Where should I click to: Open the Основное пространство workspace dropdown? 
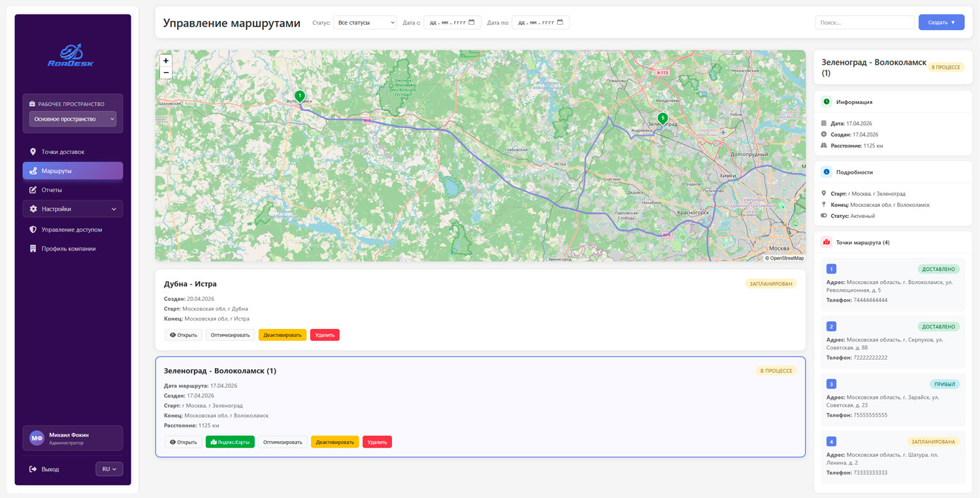73,119
